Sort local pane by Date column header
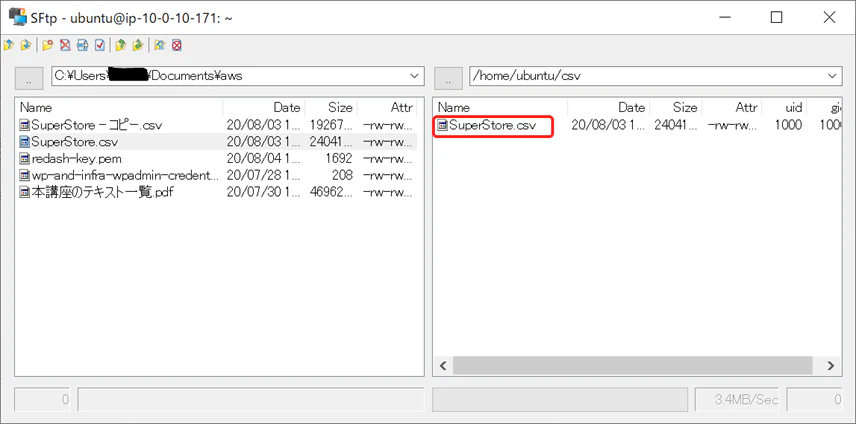This screenshot has width=856, height=424. 264,108
